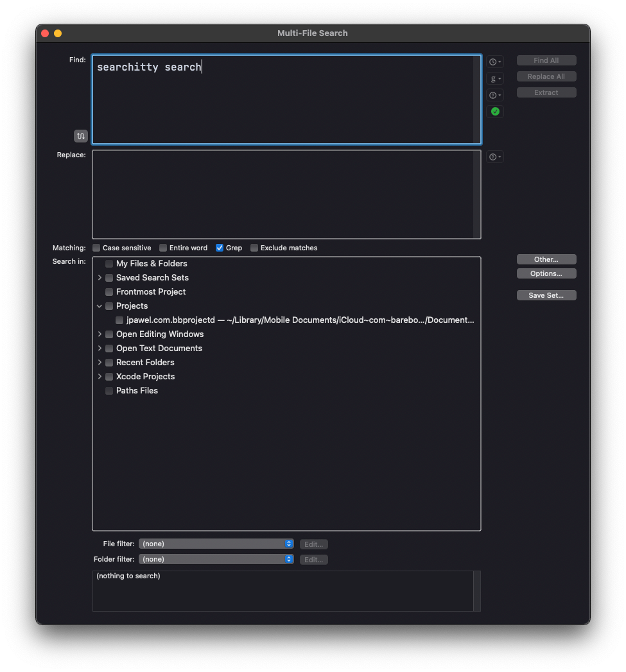Image resolution: width=626 pixels, height=672 pixels.
Task: Check Open Text Documents box
Action: point(109,349)
